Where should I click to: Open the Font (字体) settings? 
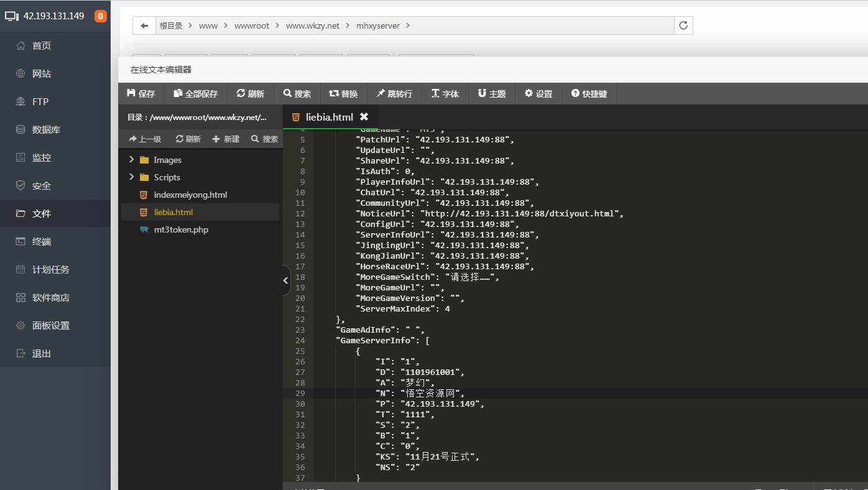click(x=445, y=93)
